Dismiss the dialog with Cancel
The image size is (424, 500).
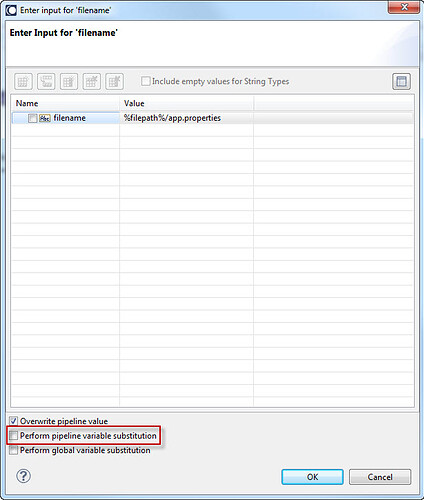click(x=380, y=477)
